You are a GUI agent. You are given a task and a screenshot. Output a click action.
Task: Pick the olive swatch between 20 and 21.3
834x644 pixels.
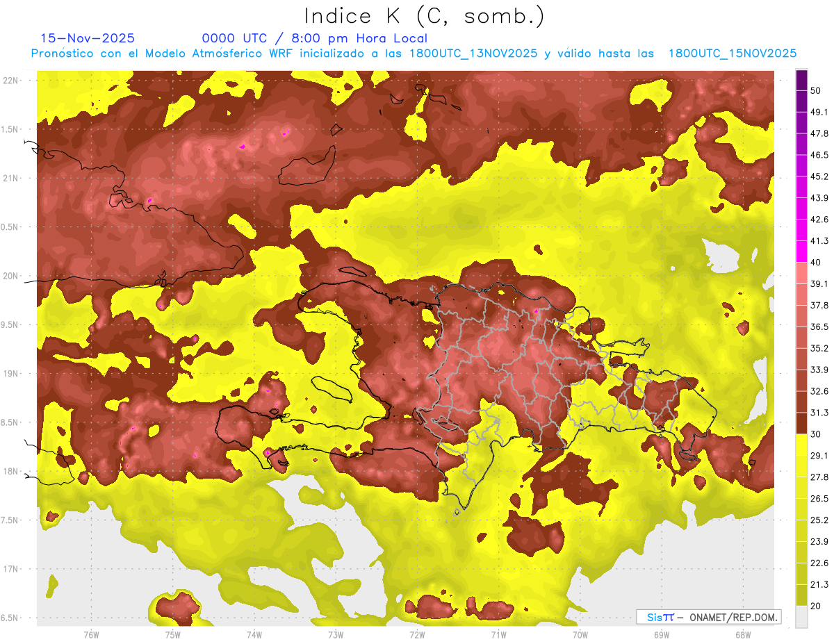pyautogui.click(x=801, y=595)
